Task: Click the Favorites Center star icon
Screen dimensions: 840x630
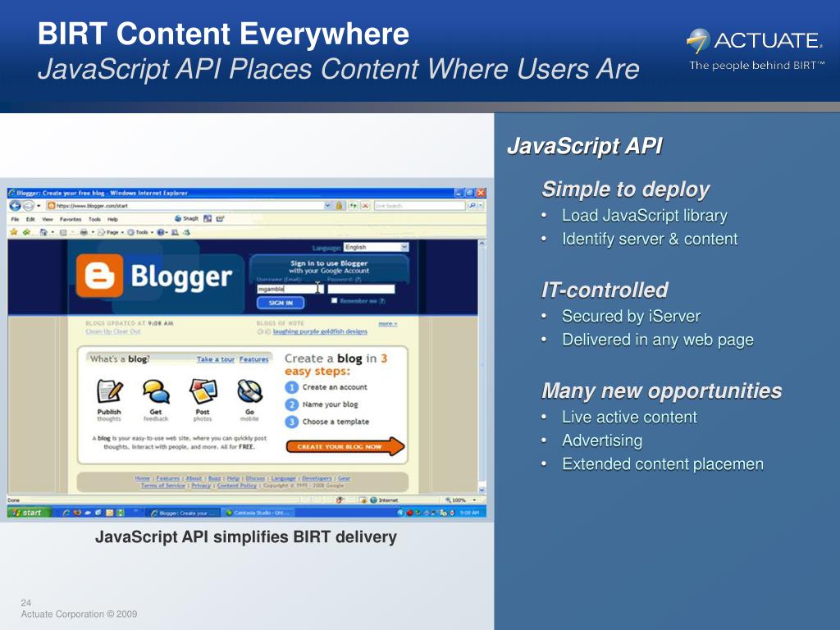Action: 14,232
